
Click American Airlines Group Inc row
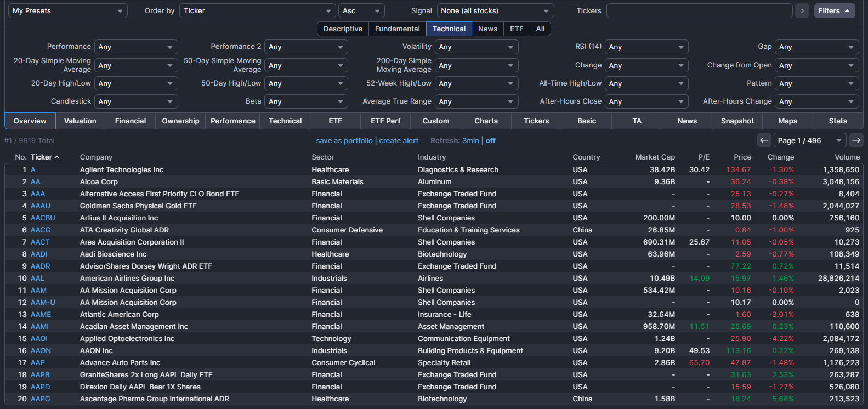tap(433, 279)
